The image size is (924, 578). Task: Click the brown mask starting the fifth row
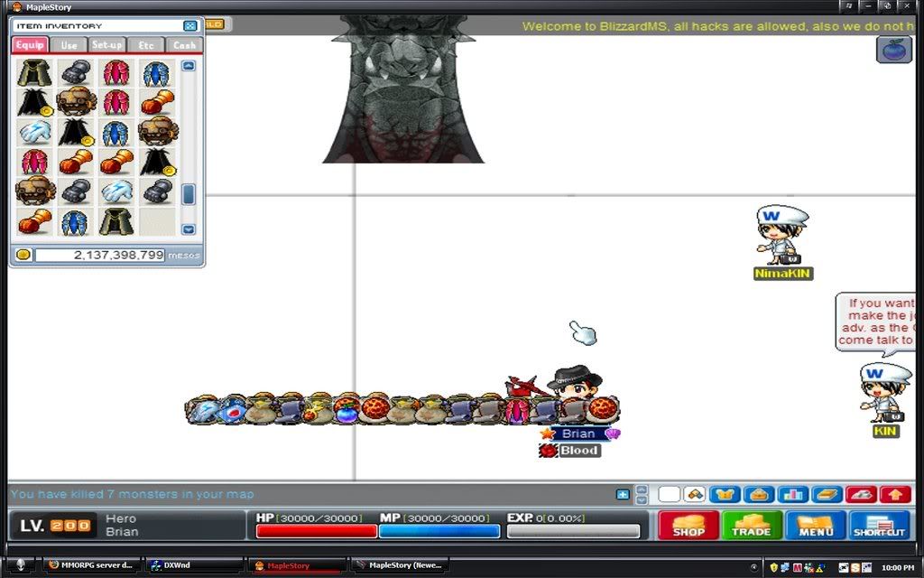35,191
